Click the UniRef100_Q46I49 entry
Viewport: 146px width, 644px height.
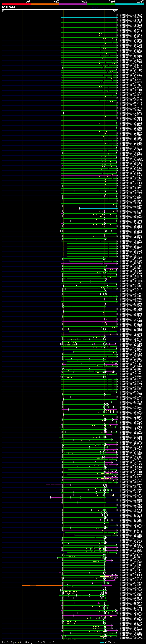[x=131, y=223]
